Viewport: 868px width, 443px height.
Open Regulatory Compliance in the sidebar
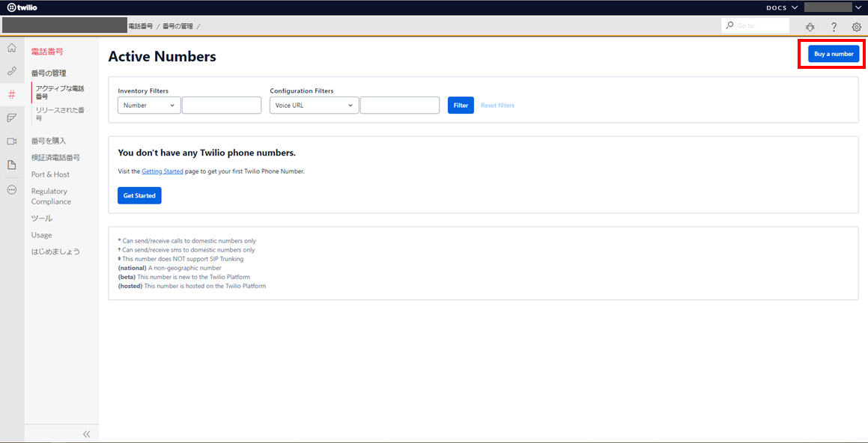(51, 196)
